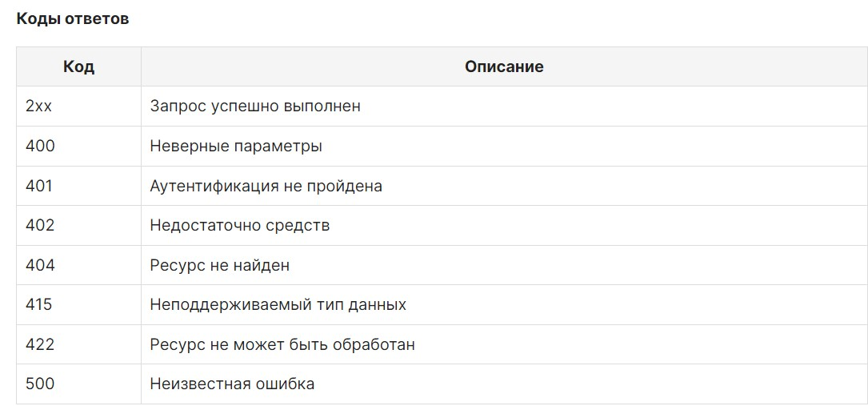Select the 2xx code cell

point(78,107)
